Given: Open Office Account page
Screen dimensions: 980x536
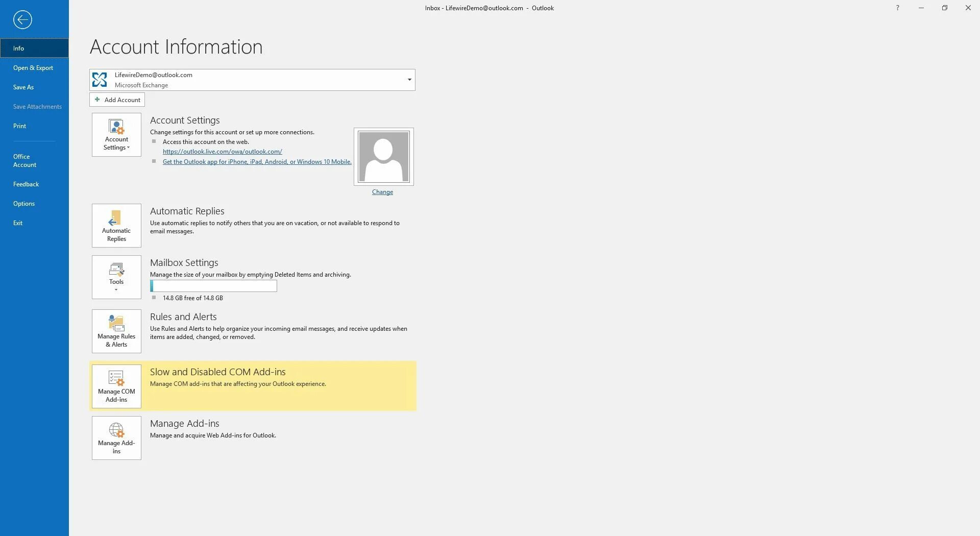Looking at the screenshot, I should click(34, 161).
